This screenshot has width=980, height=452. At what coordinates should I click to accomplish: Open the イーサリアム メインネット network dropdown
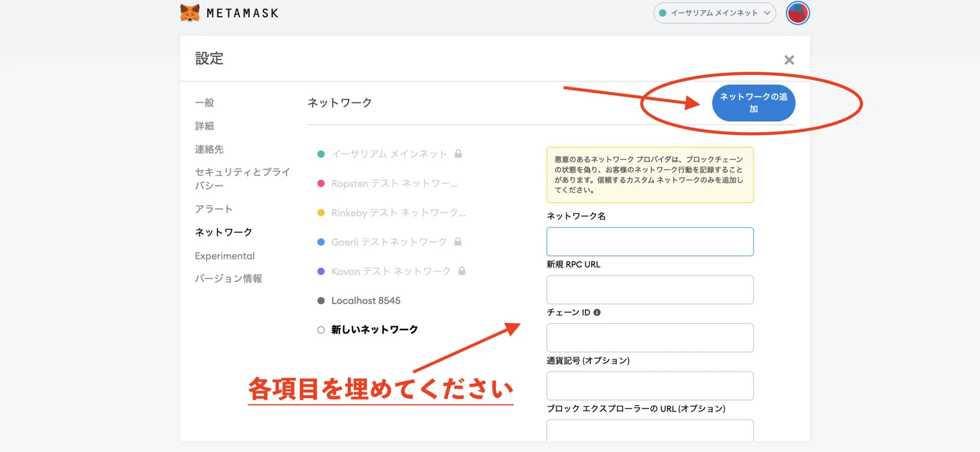tap(714, 13)
